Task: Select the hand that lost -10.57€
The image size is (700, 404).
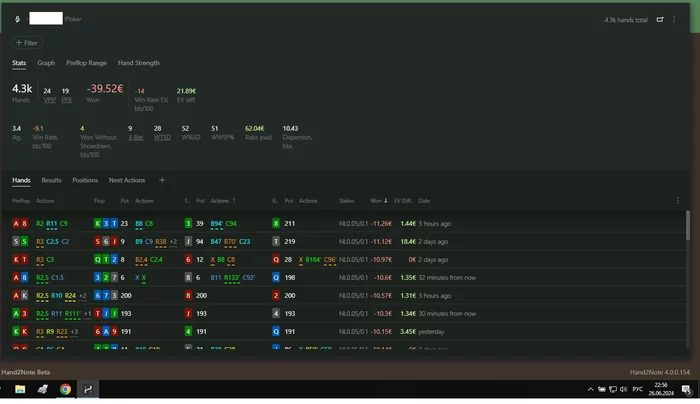Action: (343, 296)
